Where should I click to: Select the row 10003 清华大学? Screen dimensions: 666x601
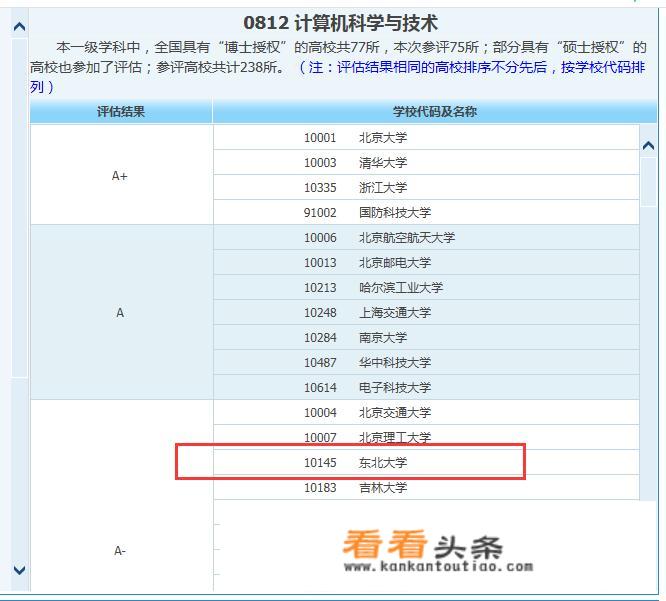click(426, 162)
